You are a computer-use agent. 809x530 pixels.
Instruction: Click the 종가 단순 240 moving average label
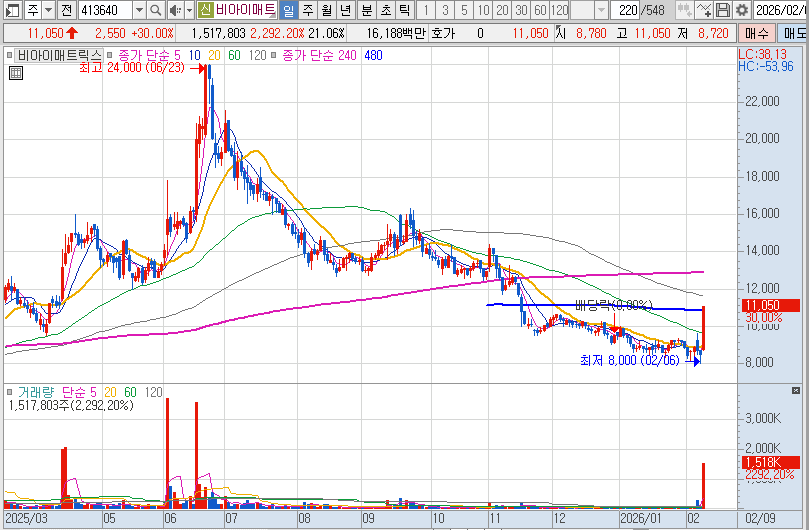[x=319, y=55]
